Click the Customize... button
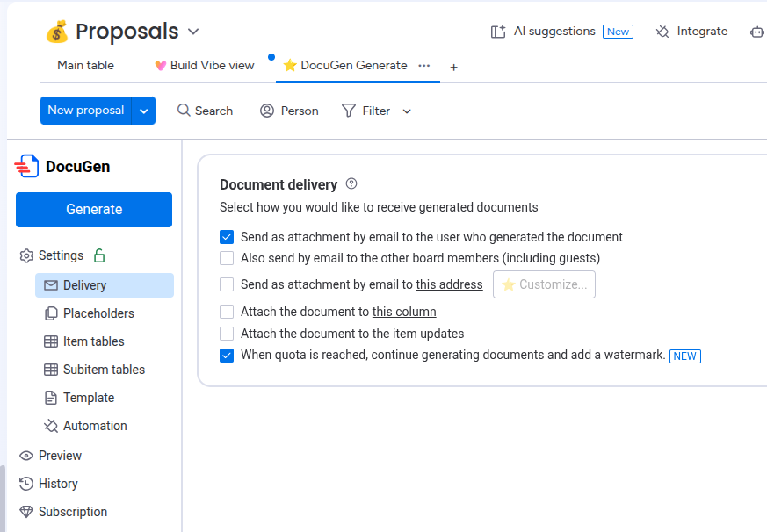Screen dimensions: 767x532 point(544,284)
